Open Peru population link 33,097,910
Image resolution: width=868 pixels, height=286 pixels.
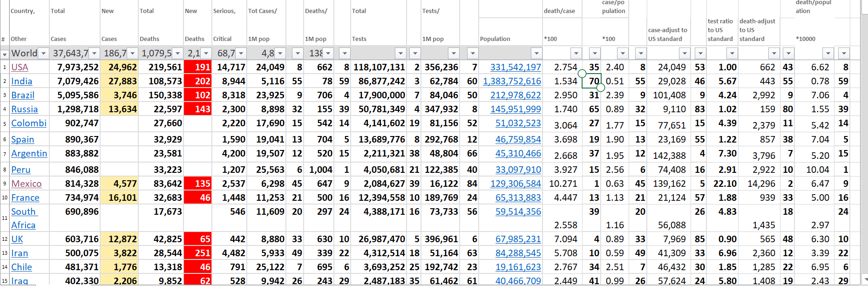tap(518, 170)
